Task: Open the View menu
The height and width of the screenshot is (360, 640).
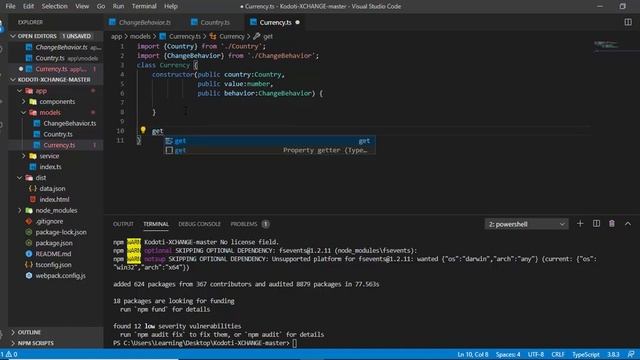Action: (x=82, y=6)
